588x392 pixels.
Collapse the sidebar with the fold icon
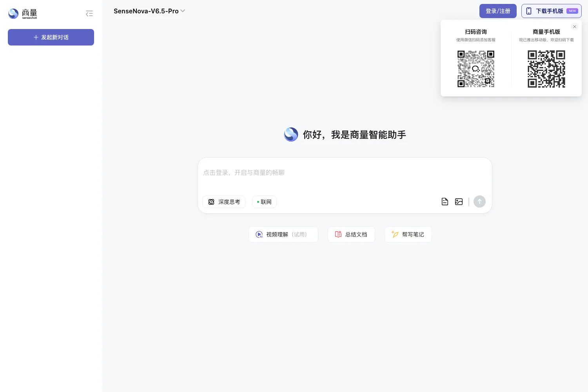coord(89,14)
